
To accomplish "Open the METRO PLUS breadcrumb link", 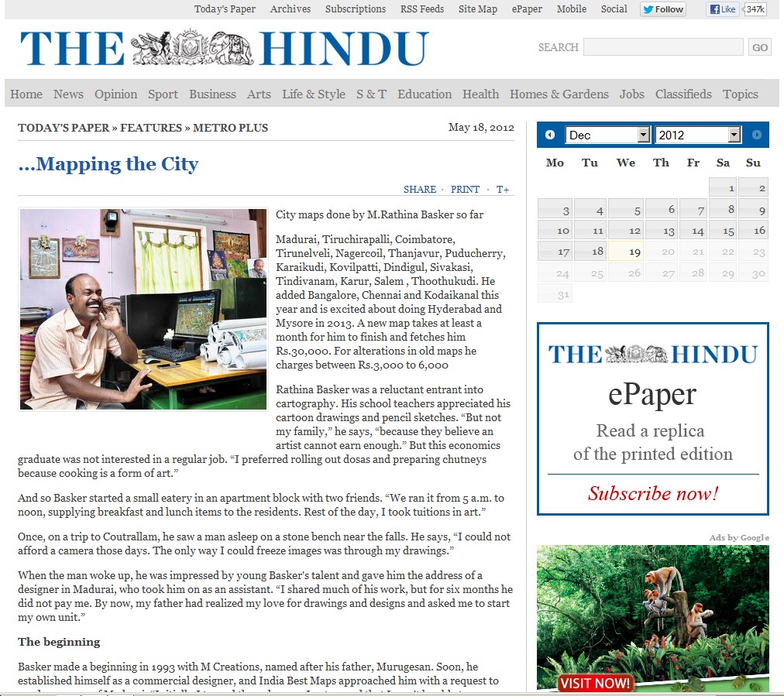I will pos(230,128).
